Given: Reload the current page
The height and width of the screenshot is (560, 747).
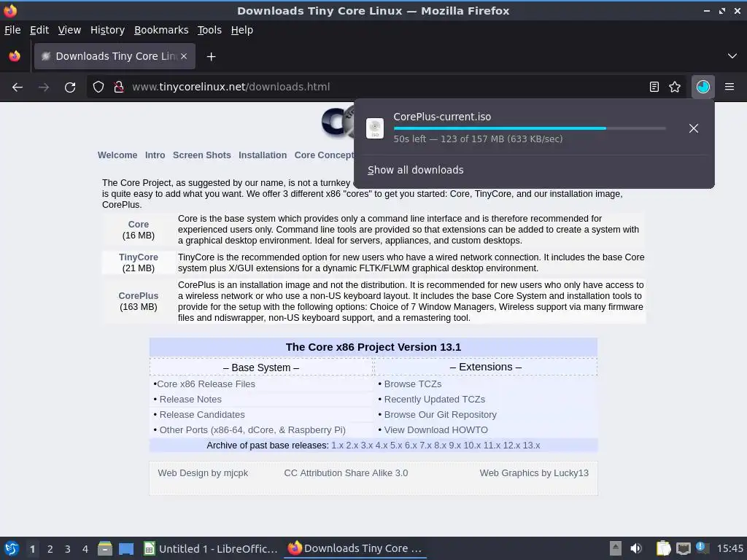Looking at the screenshot, I should pos(70,87).
